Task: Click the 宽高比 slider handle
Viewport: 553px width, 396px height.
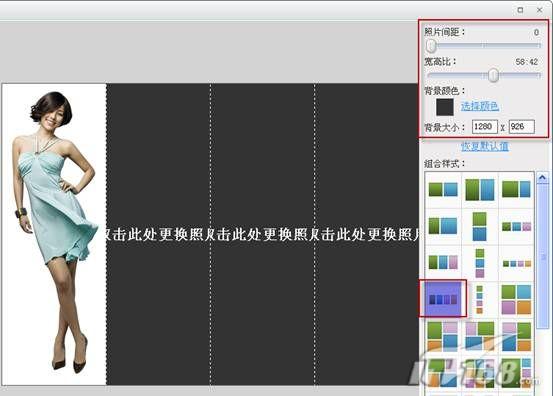Action: pyautogui.click(x=493, y=75)
